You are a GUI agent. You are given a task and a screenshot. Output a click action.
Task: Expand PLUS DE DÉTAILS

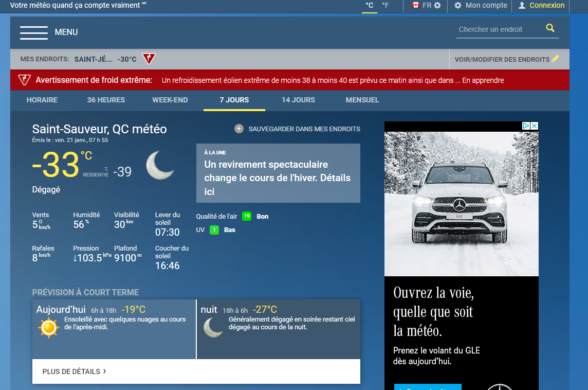click(74, 371)
